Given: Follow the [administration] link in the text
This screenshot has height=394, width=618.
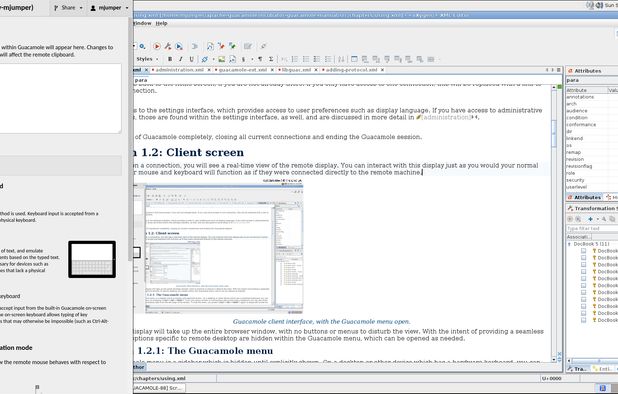Looking at the screenshot, I should coord(446,117).
